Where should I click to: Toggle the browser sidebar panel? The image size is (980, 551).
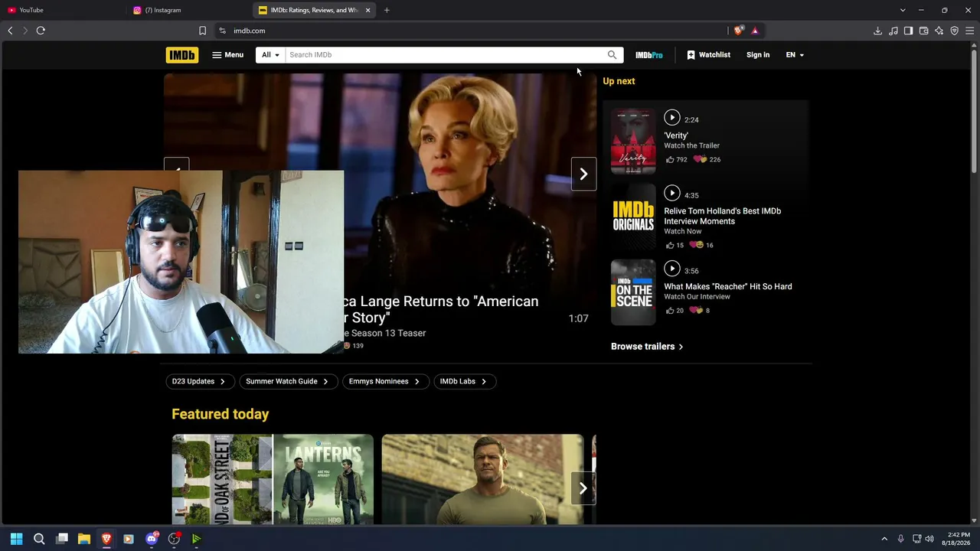908,31
